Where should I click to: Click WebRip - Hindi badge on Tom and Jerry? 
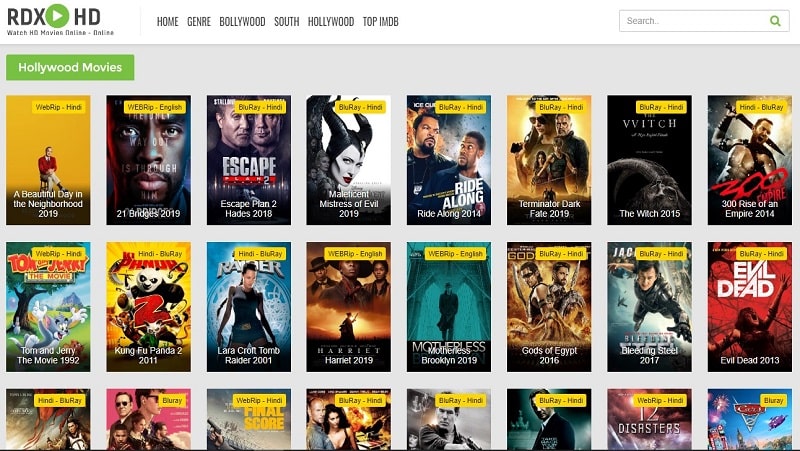pyautogui.click(x=59, y=254)
